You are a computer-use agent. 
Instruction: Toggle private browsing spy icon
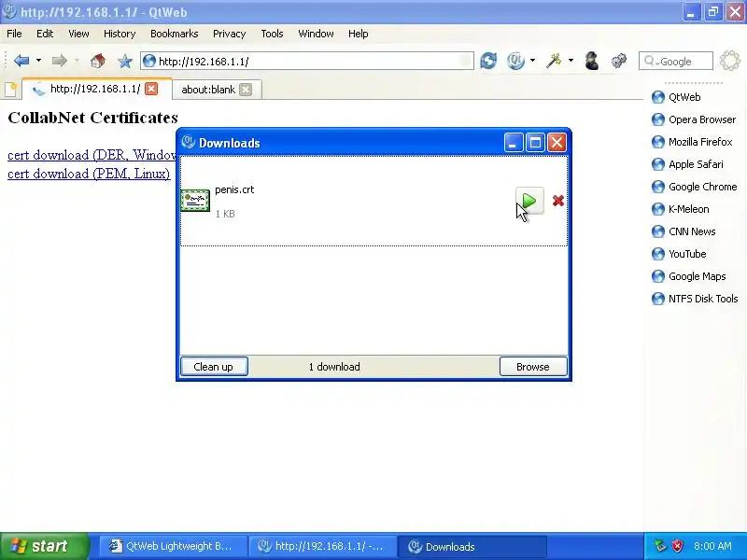coord(592,61)
